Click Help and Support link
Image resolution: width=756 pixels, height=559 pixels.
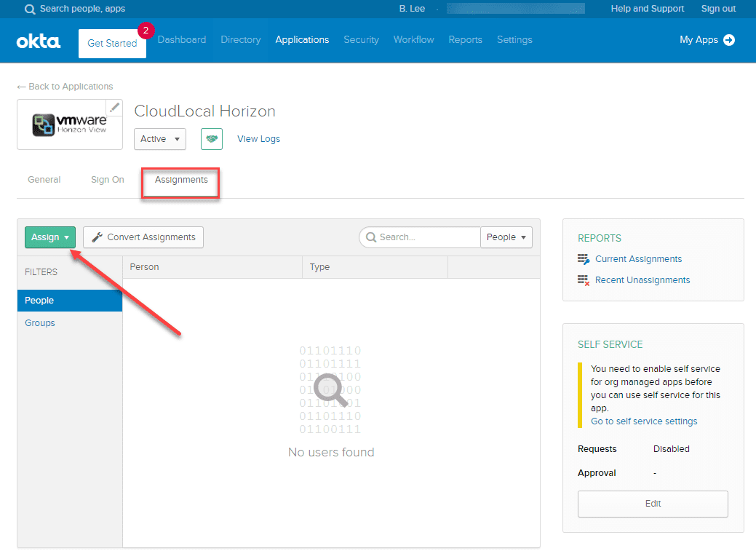pyautogui.click(x=647, y=9)
